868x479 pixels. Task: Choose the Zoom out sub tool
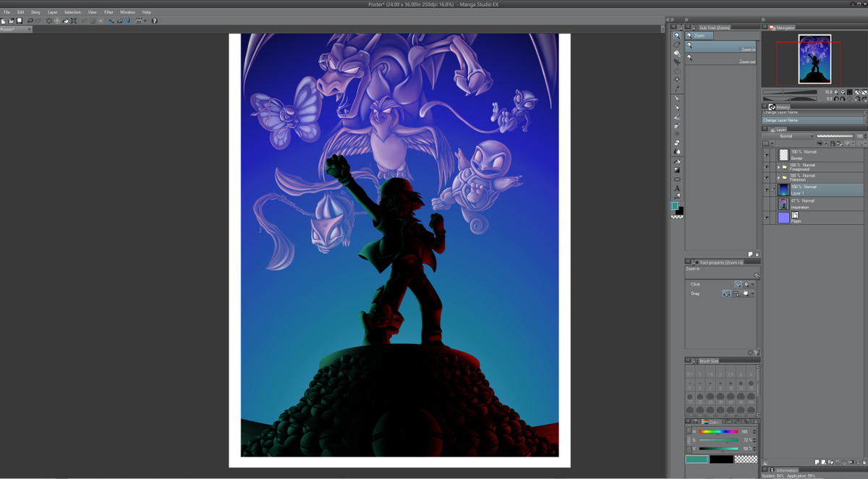tap(721, 59)
